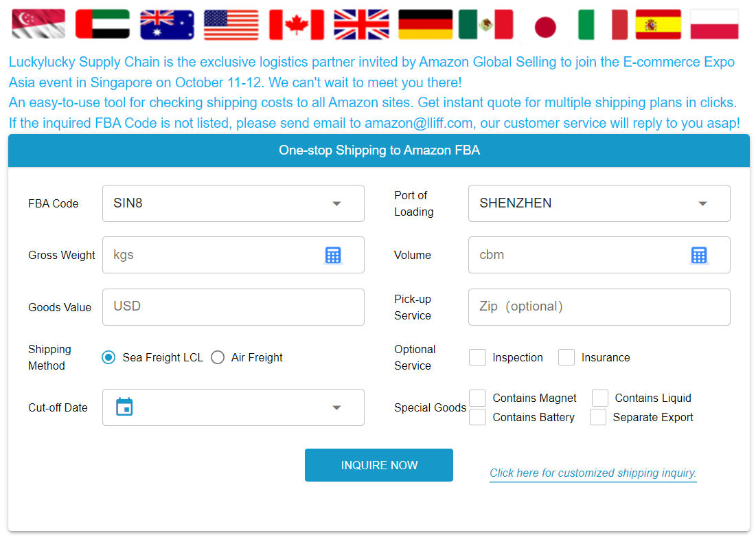Open the Gross Weight calculator icon
The height and width of the screenshot is (540, 756).
tap(333, 256)
